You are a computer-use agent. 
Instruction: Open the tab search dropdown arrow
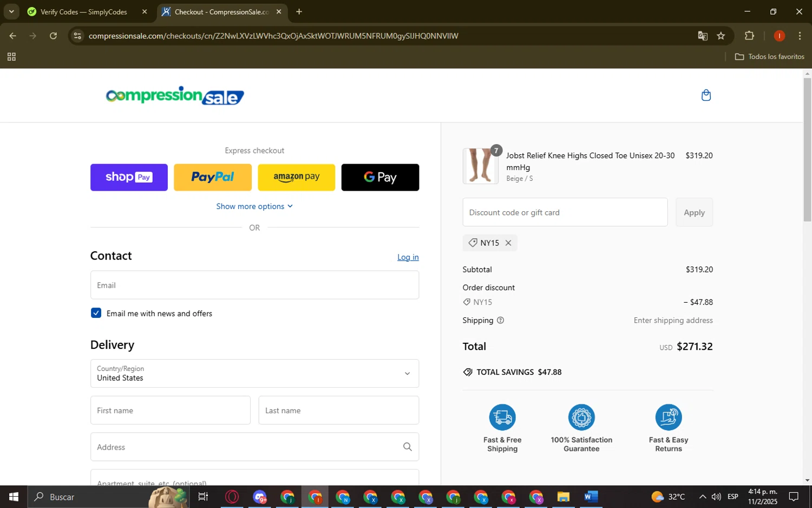(x=11, y=11)
